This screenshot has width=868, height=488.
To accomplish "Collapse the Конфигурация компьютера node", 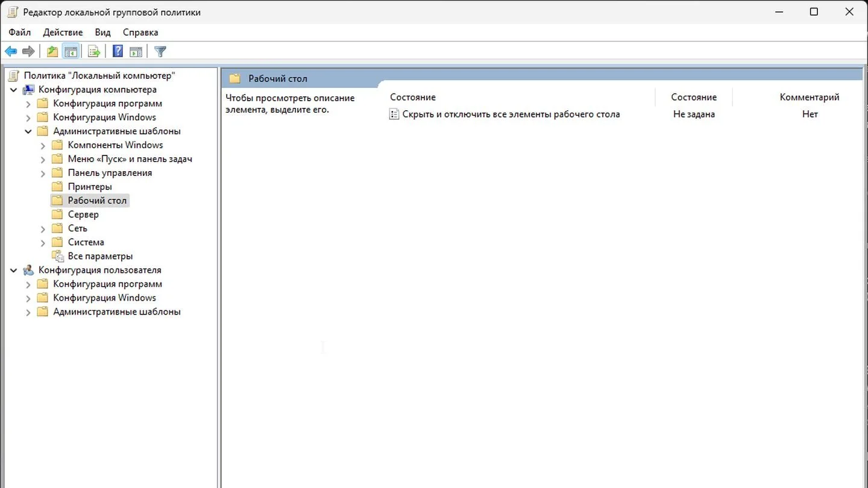I will (x=14, y=90).
